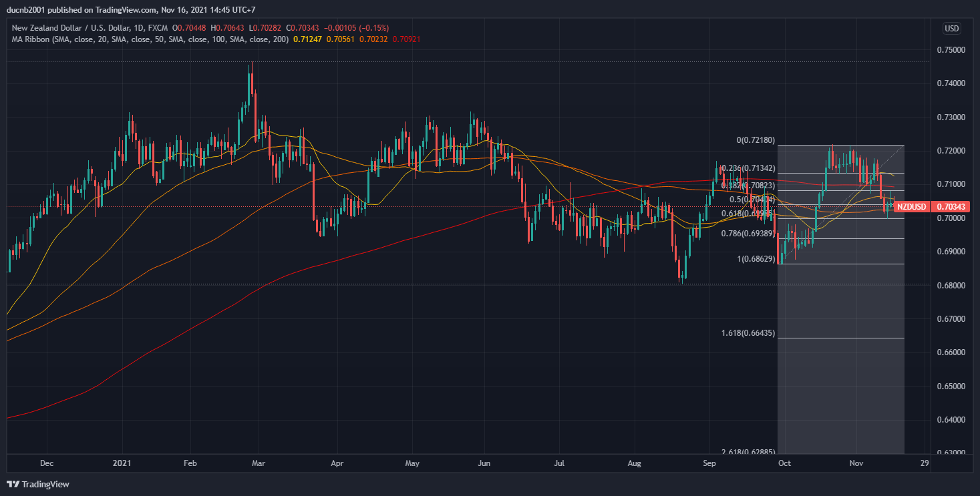980x496 pixels.
Task: Click the low price value L0.70282
Action: click(x=267, y=28)
